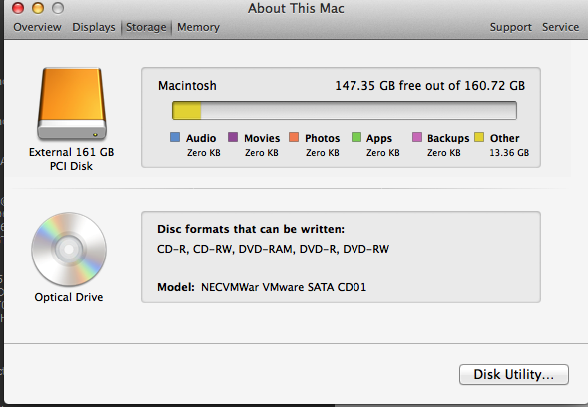
Task: Click the purple Movies color swatch
Action: [x=233, y=137]
